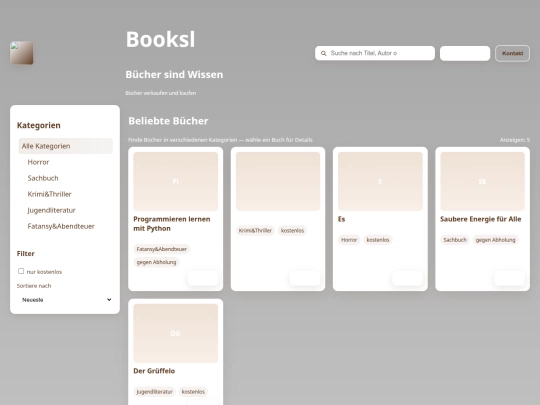Focus the 'Suche nach Titel, Autor' search field
Viewport: 540px width, 405px height.
pyautogui.click(x=375, y=53)
